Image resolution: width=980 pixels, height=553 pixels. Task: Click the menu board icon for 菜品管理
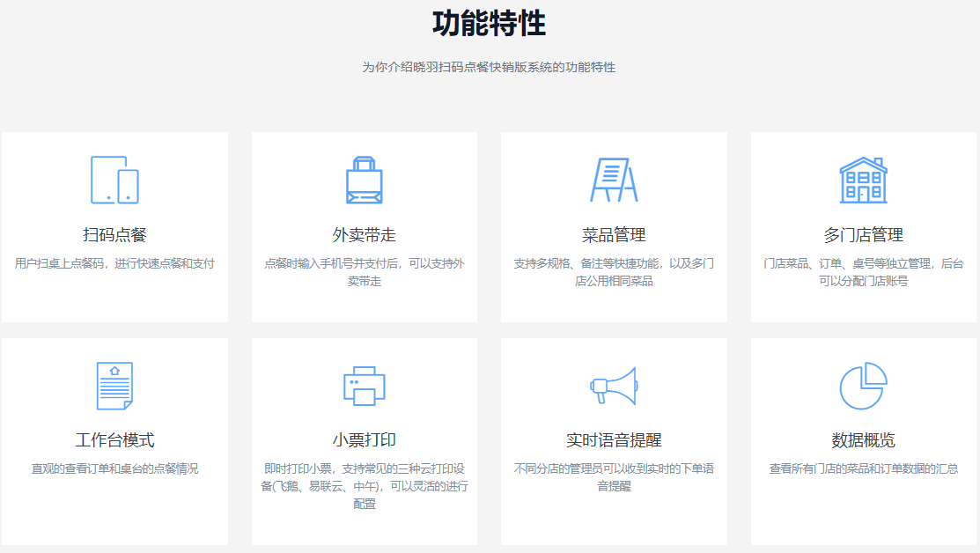coord(614,180)
